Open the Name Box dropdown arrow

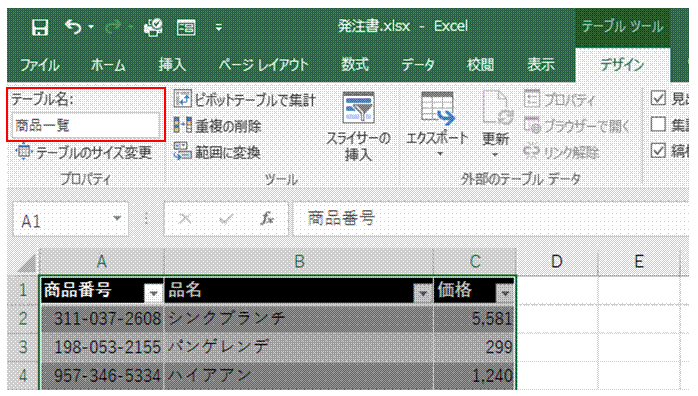tap(117, 218)
